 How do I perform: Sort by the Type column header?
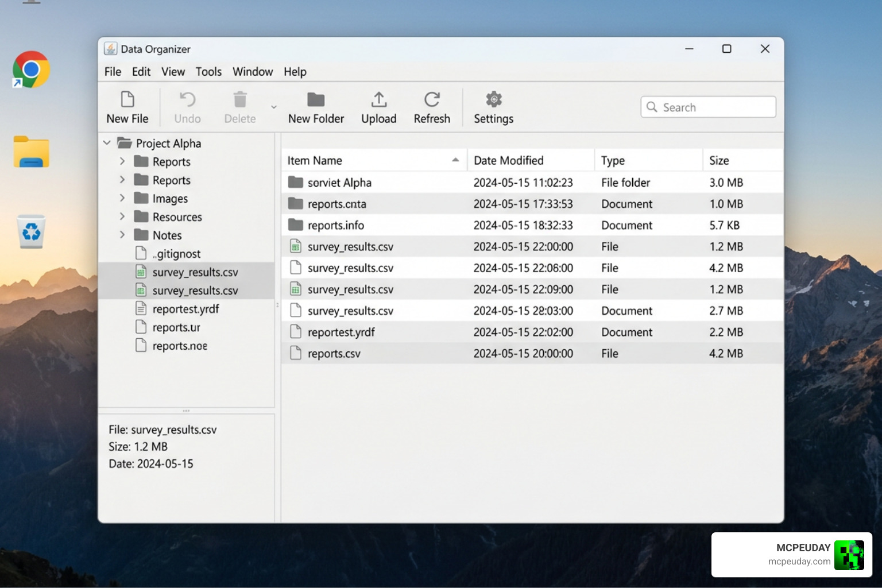pyautogui.click(x=648, y=160)
